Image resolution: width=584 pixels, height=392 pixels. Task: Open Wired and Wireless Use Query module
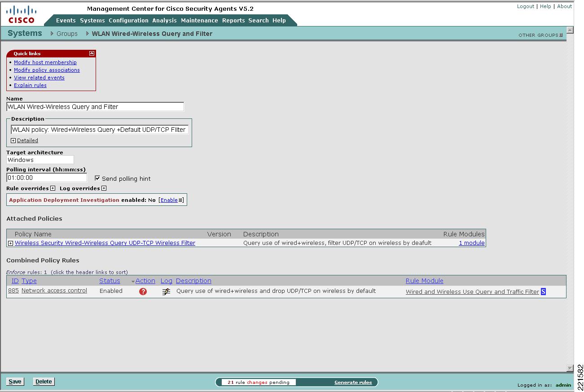point(472,292)
